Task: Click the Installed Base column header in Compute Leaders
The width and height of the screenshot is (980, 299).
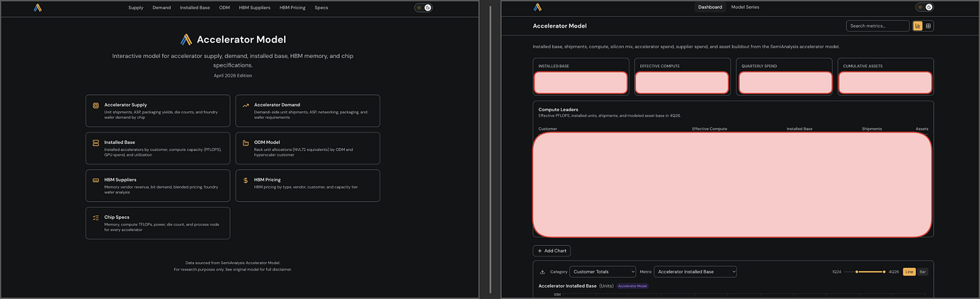Action: coord(800,129)
